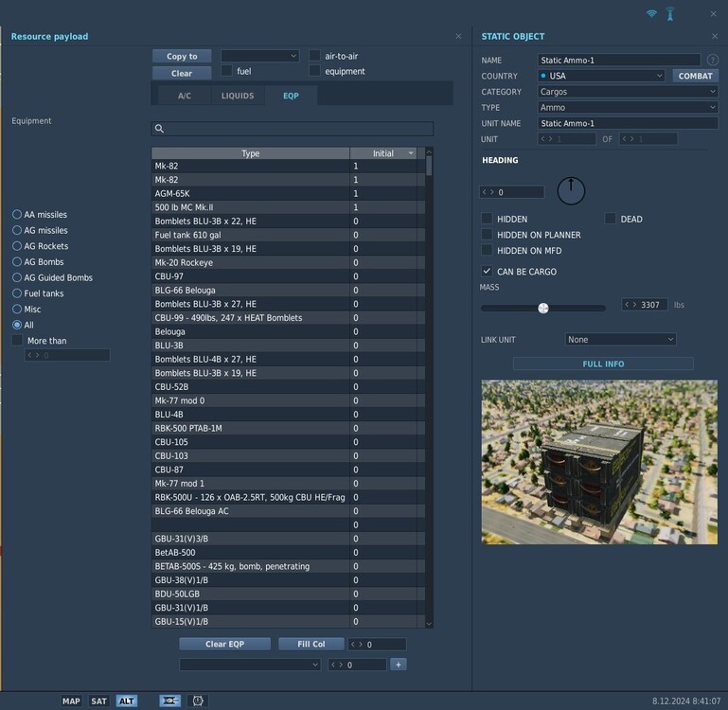Close the Resource payload panel
The image size is (728, 710).
458,36
